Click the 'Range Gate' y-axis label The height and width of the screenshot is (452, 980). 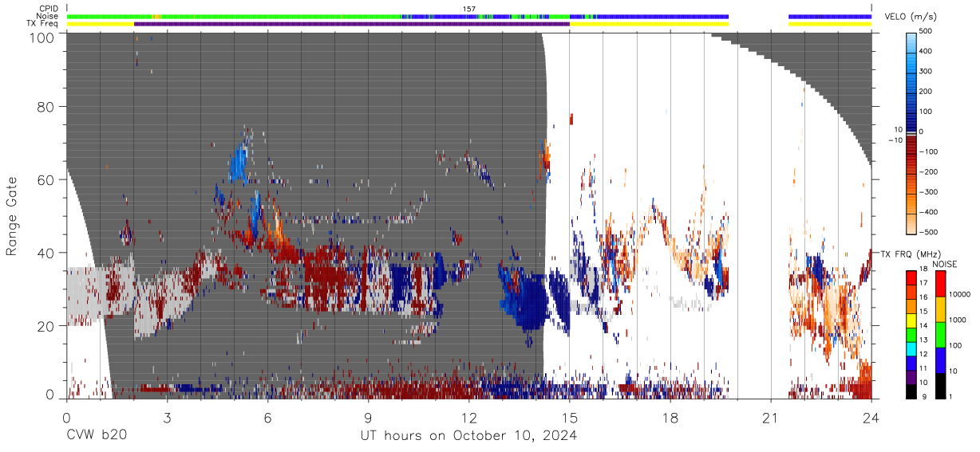click(x=12, y=217)
